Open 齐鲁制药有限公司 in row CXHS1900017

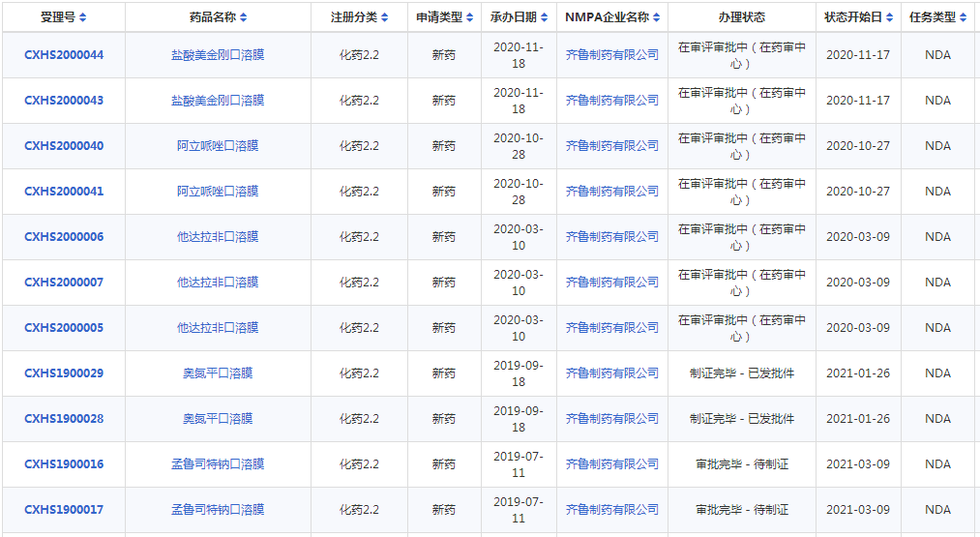pos(611,510)
